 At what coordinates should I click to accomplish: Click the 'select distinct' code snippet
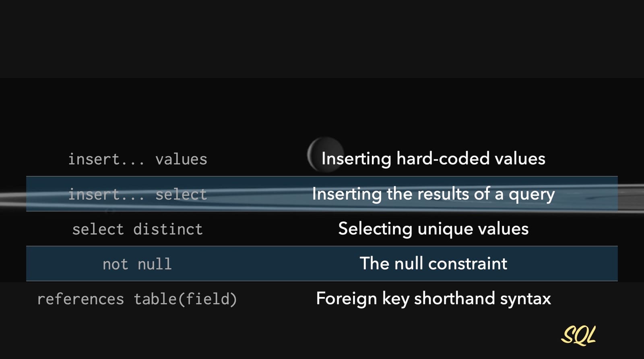[137, 229]
